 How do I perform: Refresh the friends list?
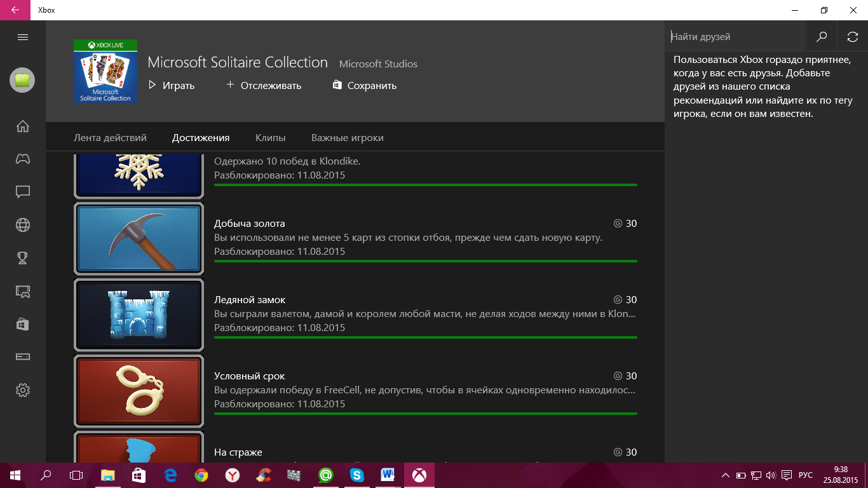(x=853, y=37)
